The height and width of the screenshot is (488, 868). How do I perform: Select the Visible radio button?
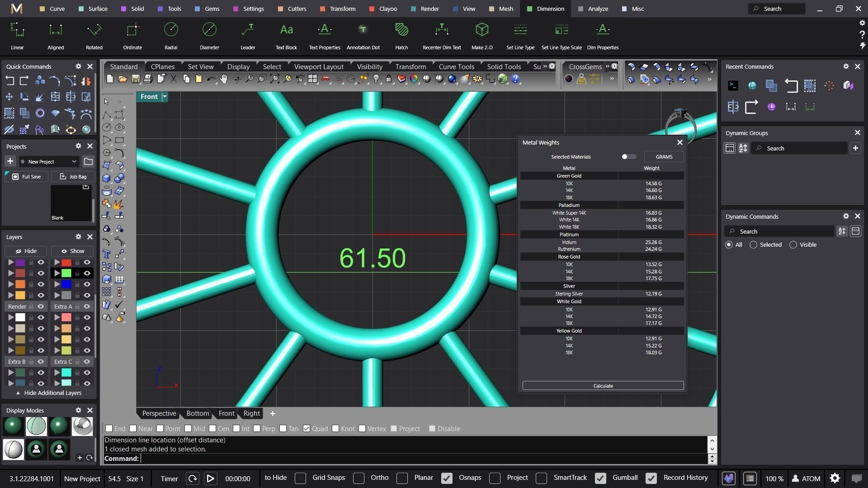(793, 245)
